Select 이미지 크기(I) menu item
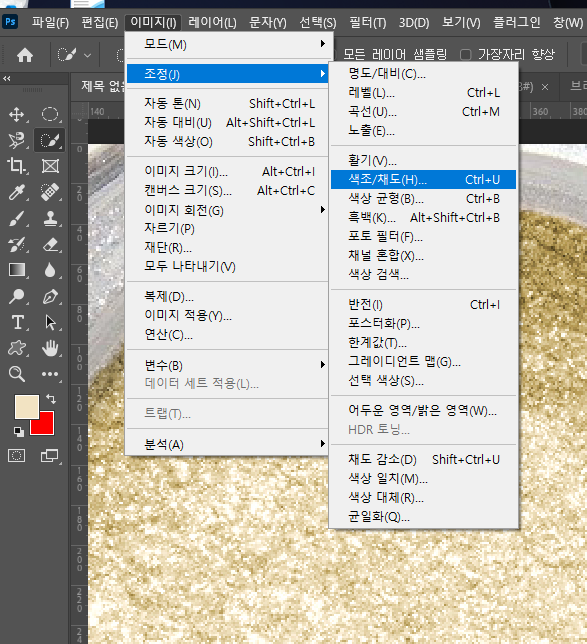This screenshot has height=644, width=587. tap(228, 171)
